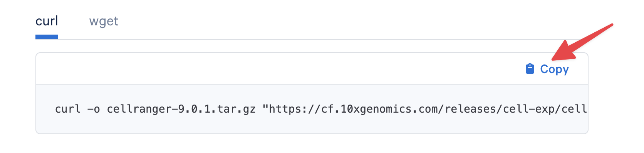644x153 pixels.
Task: Click the truncated end of the command line
Action: [574, 109]
